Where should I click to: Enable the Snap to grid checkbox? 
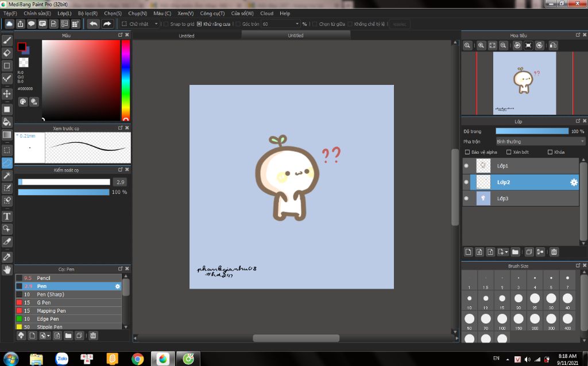pos(166,24)
